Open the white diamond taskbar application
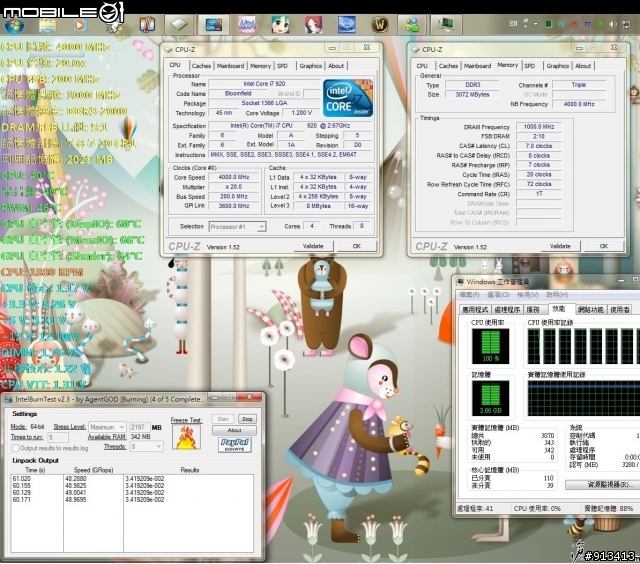The width and height of the screenshot is (640, 564). click(179, 25)
